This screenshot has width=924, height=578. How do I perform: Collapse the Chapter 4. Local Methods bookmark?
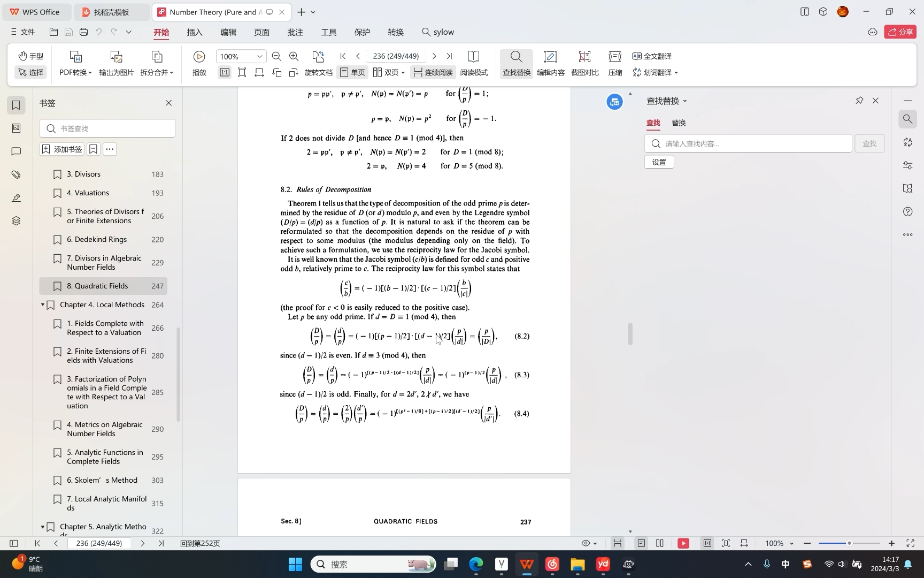coord(42,305)
